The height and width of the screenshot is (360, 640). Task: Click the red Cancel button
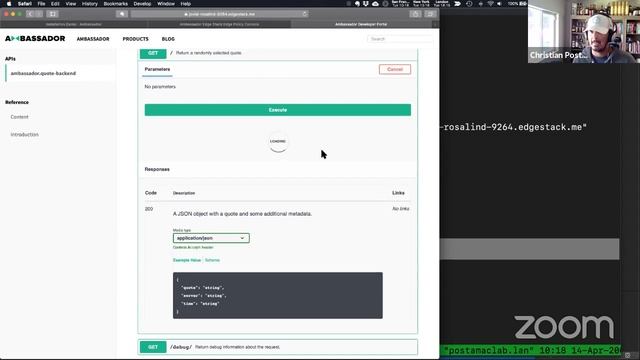pyautogui.click(x=395, y=69)
